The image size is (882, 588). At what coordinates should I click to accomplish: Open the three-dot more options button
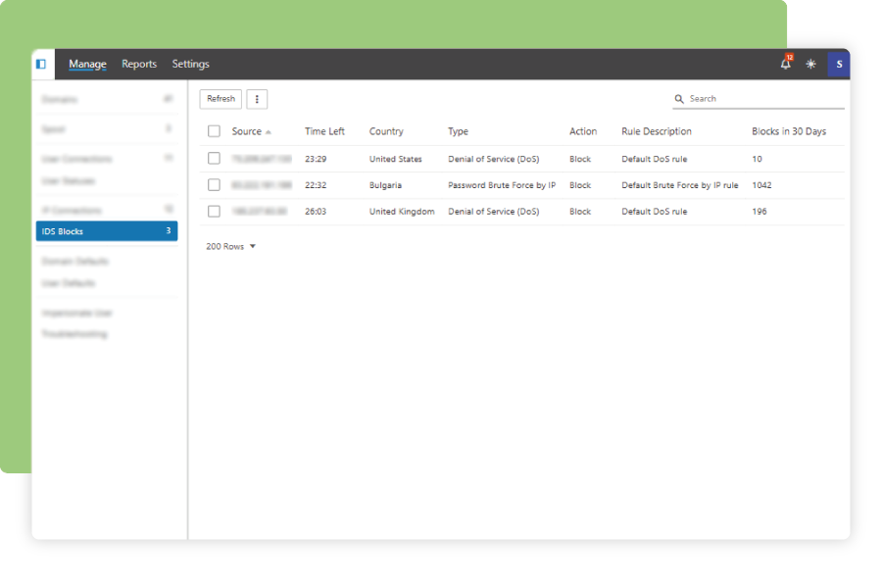257,99
